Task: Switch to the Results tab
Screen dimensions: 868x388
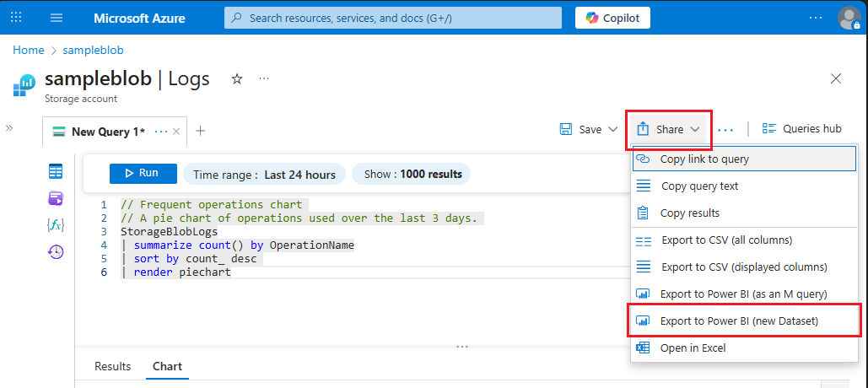Action: pyautogui.click(x=113, y=366)
